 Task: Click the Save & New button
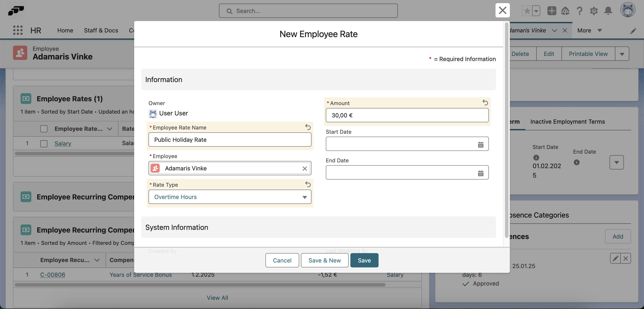point(324,260)
